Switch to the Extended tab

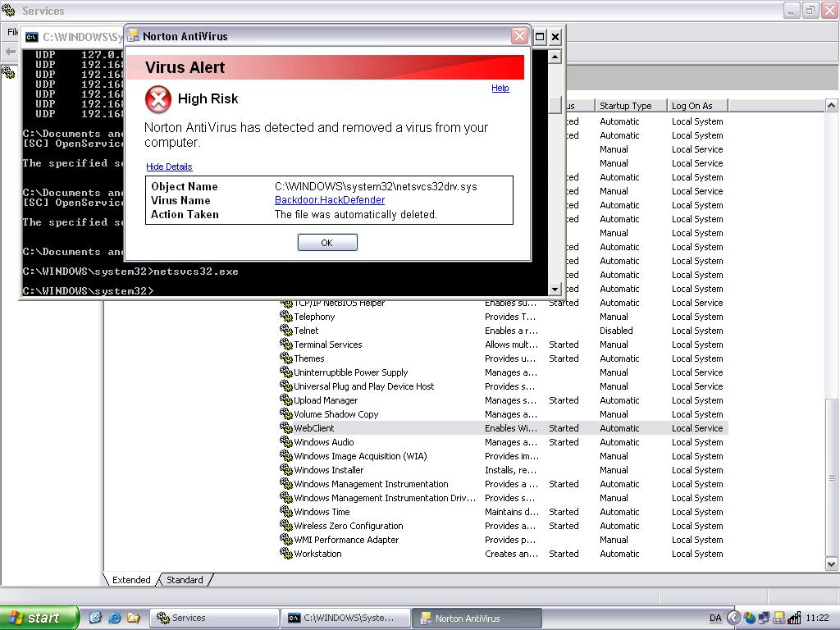pos(130,580)
